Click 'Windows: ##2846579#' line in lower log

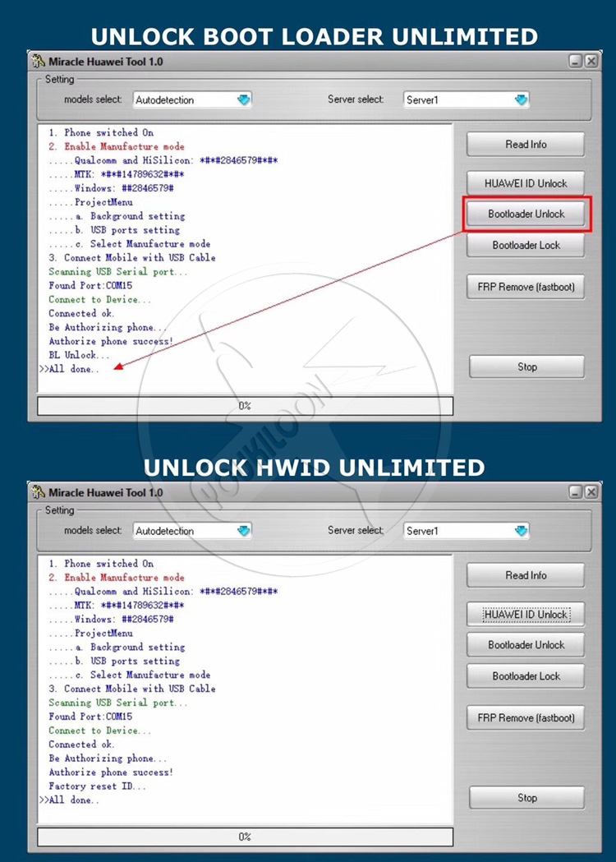coord(111,619)
